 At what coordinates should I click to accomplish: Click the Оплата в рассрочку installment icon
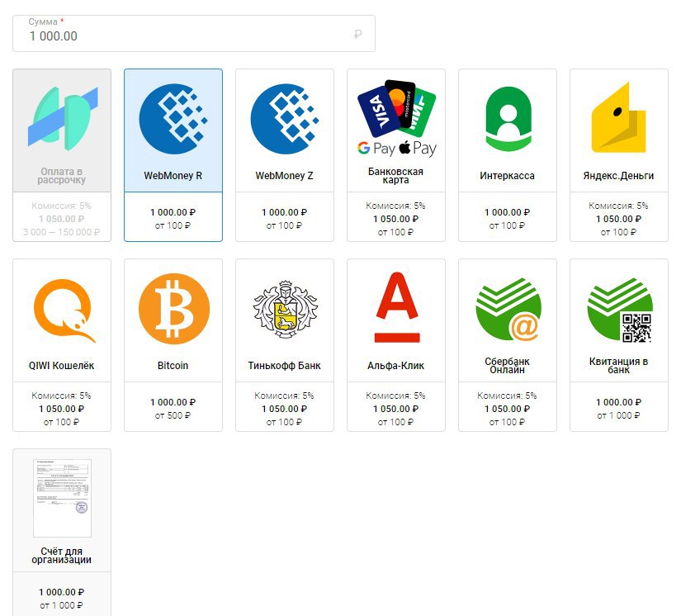point(63,118)
